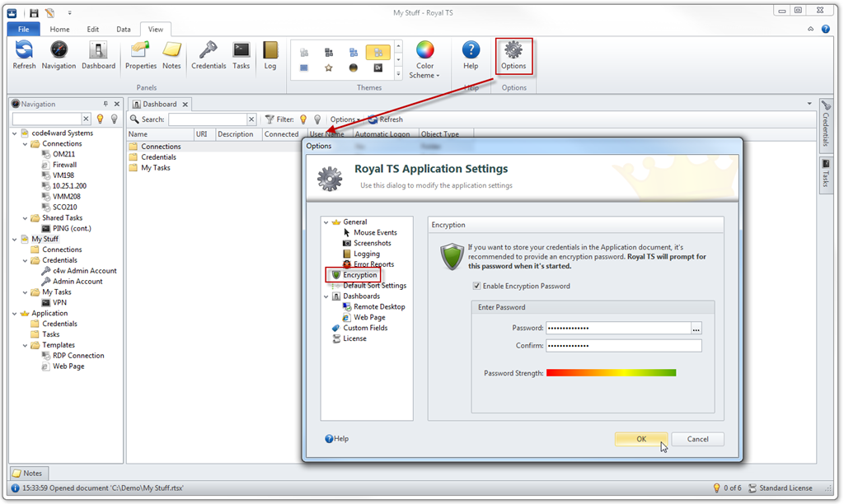Select c4w Admin Account credential
Image resolution: width=844 pixels, height=504 pixels.
tap(85, 271)
